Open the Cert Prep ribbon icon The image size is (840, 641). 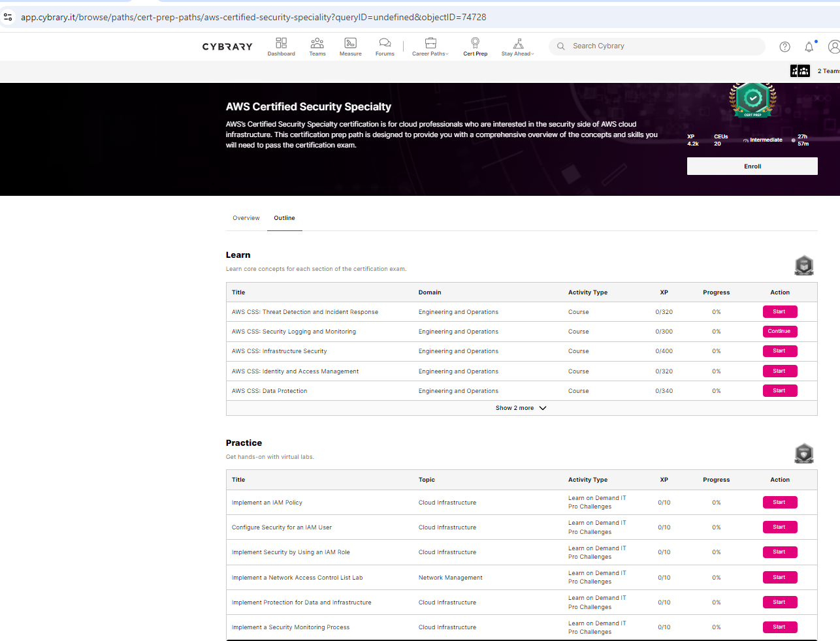point(475,43)
